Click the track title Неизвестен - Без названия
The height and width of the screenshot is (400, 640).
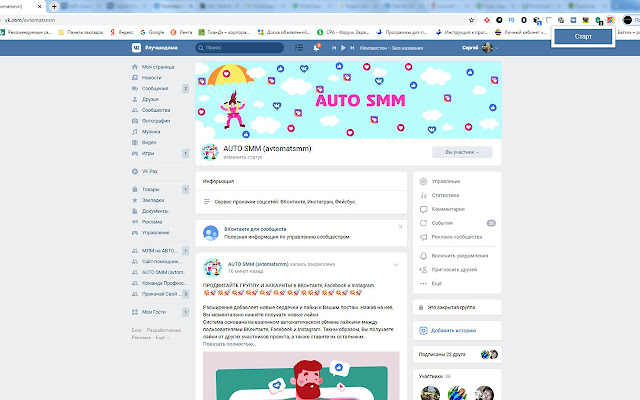391,48
